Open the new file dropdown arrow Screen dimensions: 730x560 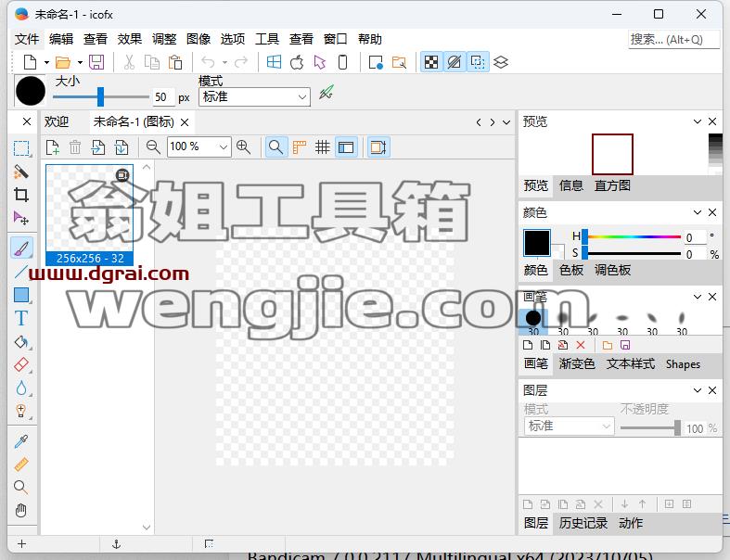[x=46, y=62]
